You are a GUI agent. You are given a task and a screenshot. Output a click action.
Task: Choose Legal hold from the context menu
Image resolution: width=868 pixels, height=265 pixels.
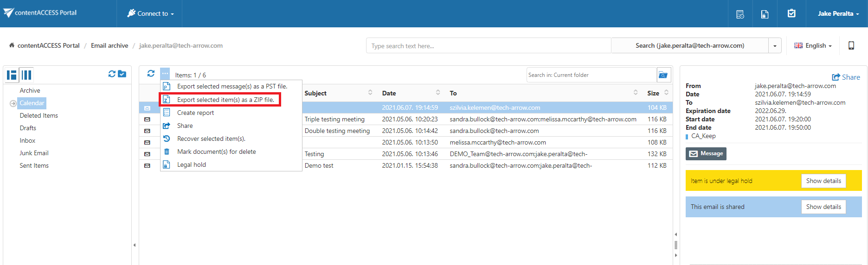(x=191, y=164)
